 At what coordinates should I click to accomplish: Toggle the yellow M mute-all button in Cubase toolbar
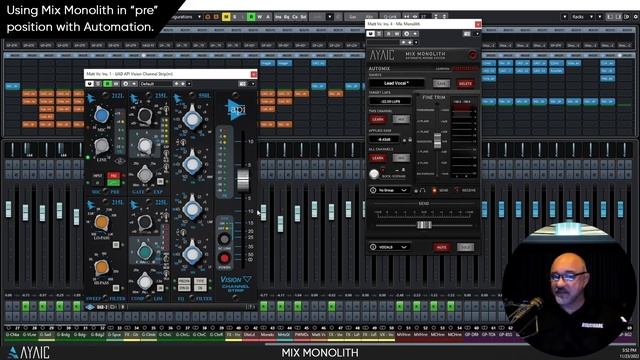point(226,17)
